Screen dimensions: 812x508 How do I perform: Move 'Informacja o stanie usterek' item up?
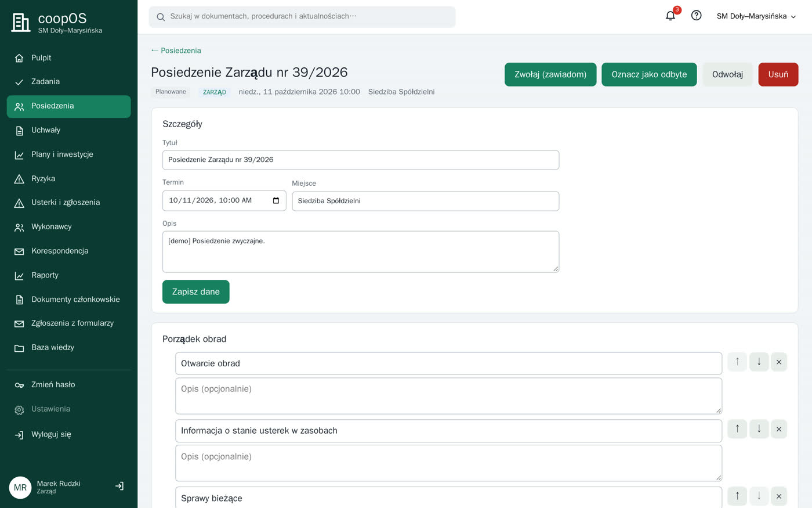[x=737, y=429]
